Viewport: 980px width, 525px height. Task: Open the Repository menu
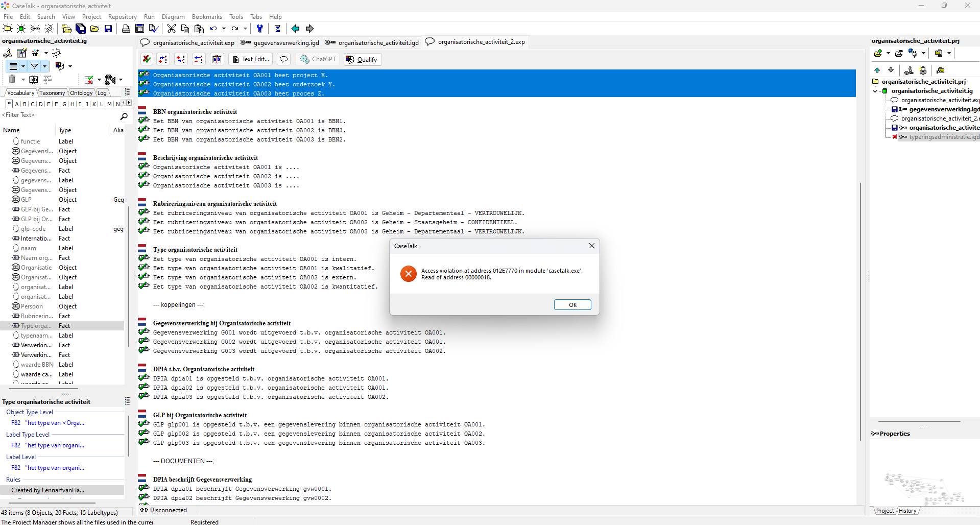[122, 17]
